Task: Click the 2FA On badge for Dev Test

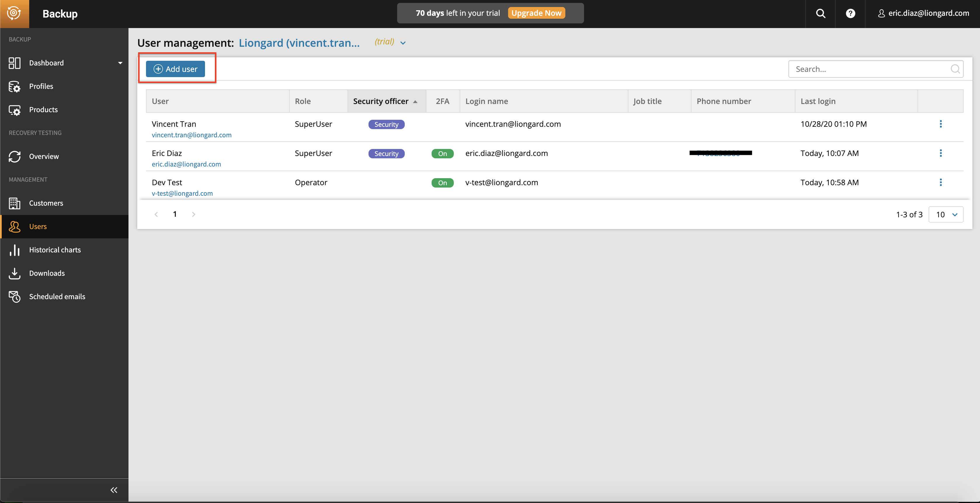Action: pyautogui.click(x=442, y=183)
